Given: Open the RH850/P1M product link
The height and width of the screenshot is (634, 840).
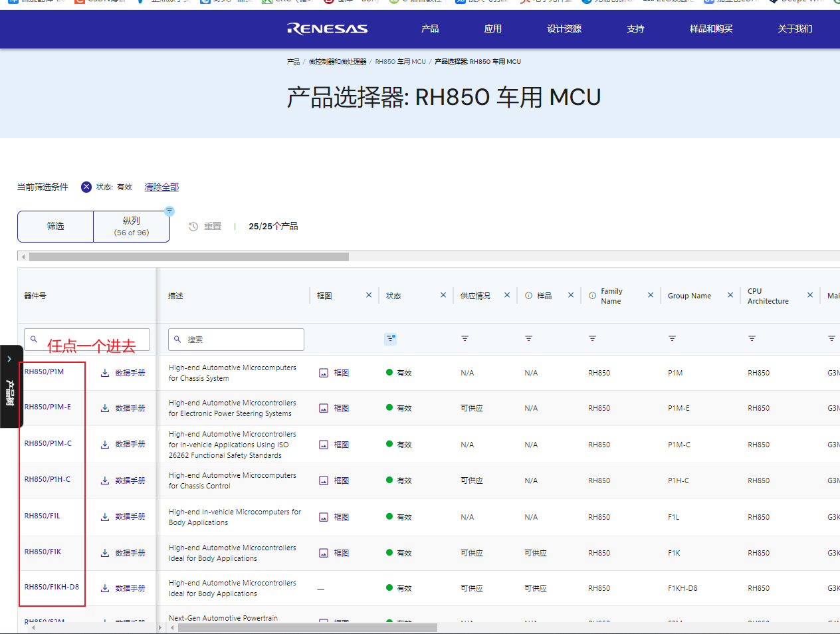Looking at the screenshot, I should (45, 371).
